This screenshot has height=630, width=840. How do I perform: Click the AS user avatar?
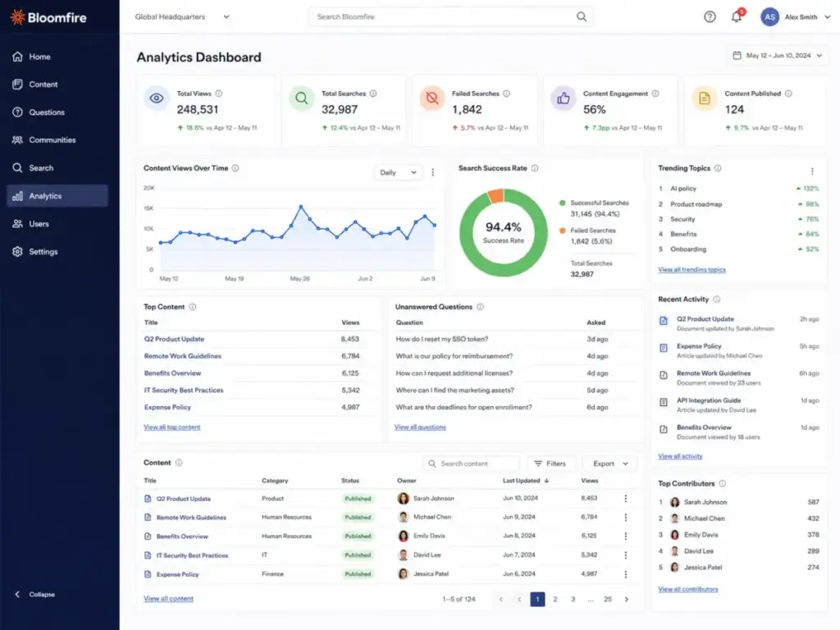pyautogui.click(x=769, y=17)
